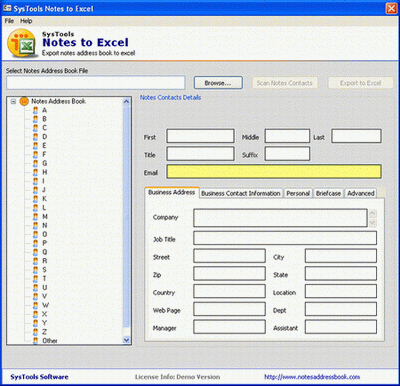
Task: Click the Street field
Action: tap(229, 256)
